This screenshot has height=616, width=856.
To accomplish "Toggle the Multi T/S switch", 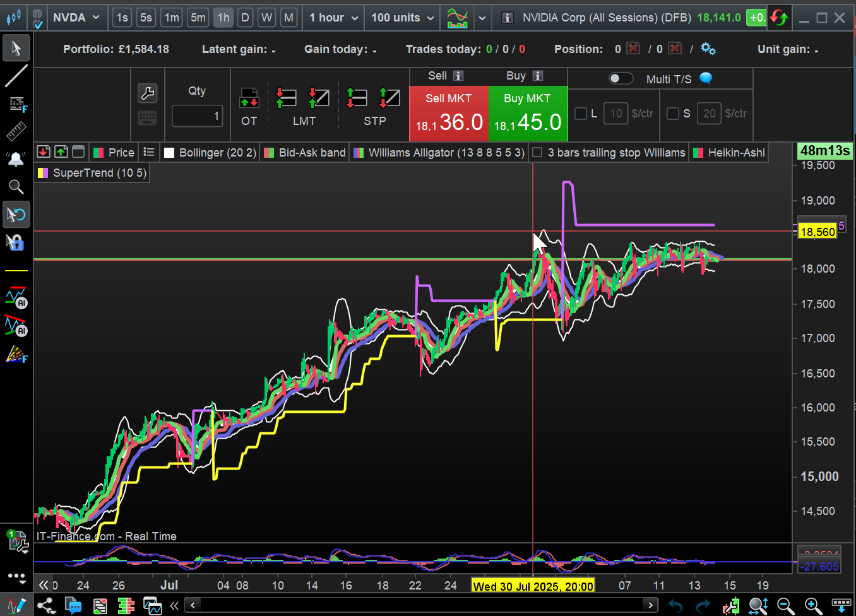I will pyautogui.click(x=621, y=78).
